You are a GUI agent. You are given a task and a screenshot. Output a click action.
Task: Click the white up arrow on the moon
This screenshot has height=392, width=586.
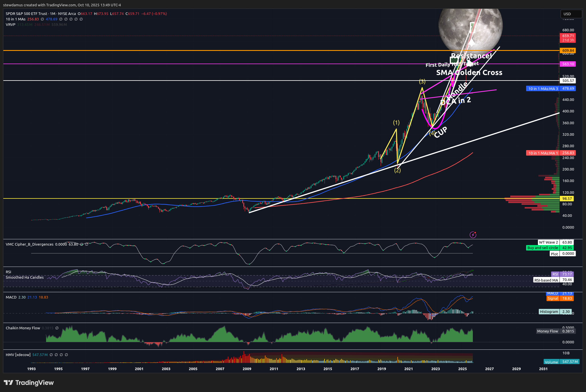[x=471, y=43]
